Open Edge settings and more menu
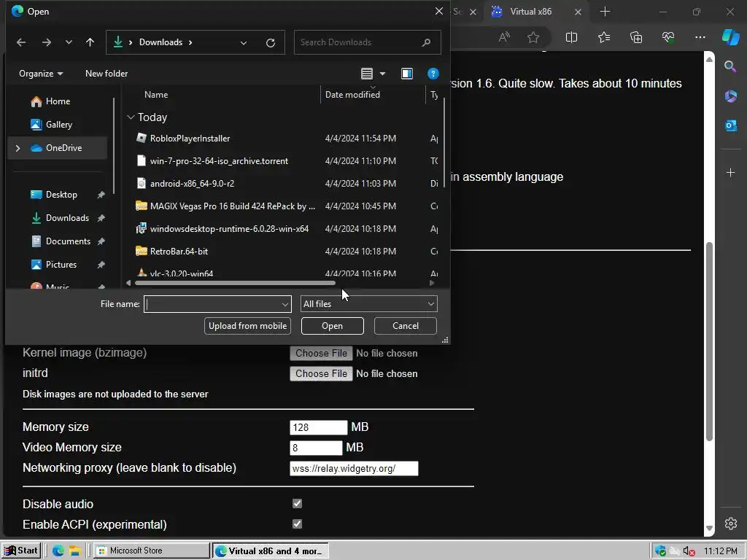 click(x=700, y=37)
